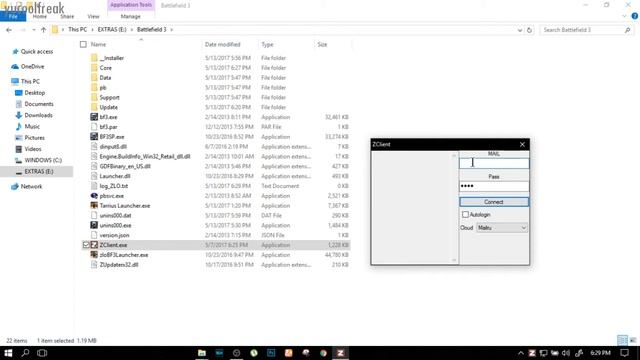Click the Connect button in ZClient
Image resolution: width=640 pixels, height=360 pixels.
pyautogui.click(x=494, y=202)
